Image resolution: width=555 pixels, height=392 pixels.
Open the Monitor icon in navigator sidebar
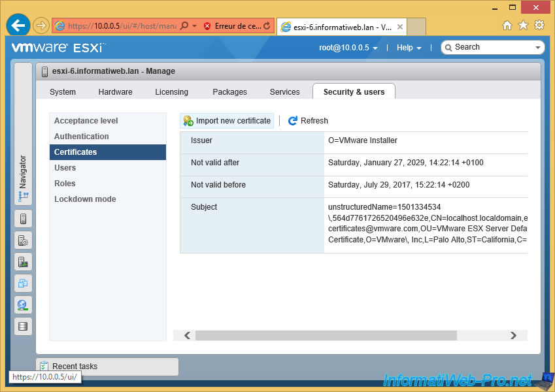click(x=23, y=262)
